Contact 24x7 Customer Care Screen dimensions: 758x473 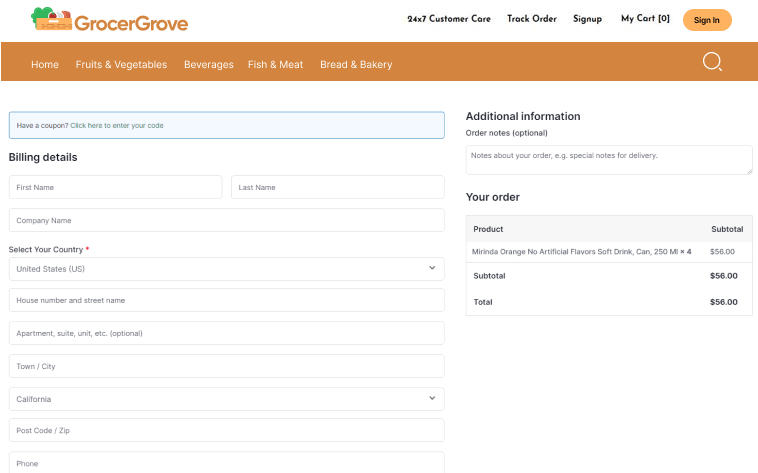(x=449, y=19)
